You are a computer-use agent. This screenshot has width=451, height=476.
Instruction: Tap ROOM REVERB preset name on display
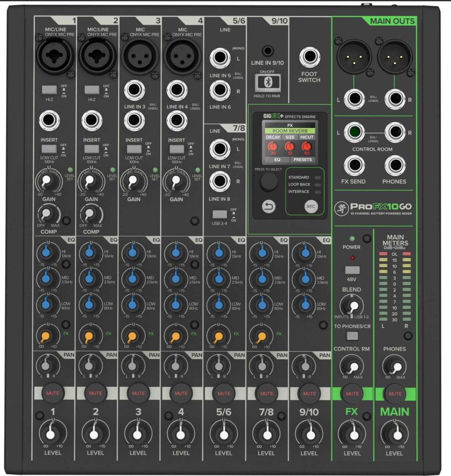tap(290, 131)
